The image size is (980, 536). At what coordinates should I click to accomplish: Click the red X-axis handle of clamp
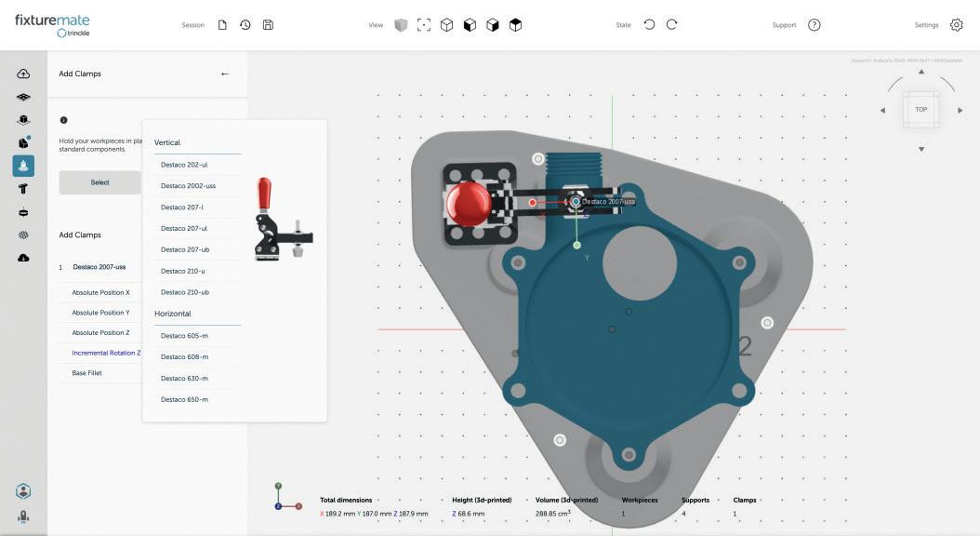tap(533, 203)
